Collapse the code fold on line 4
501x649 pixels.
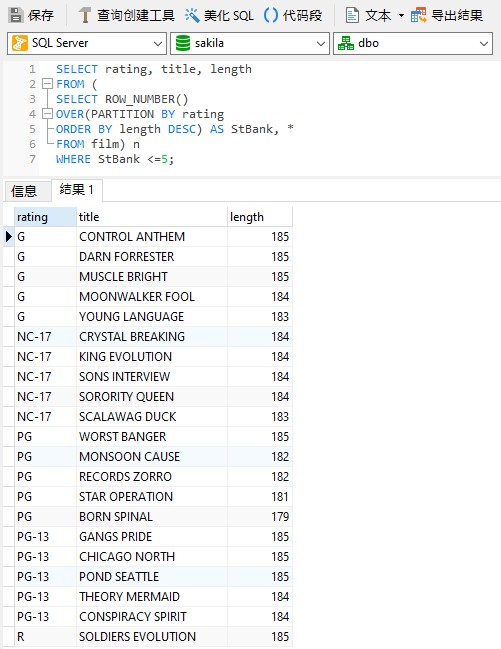48,114
